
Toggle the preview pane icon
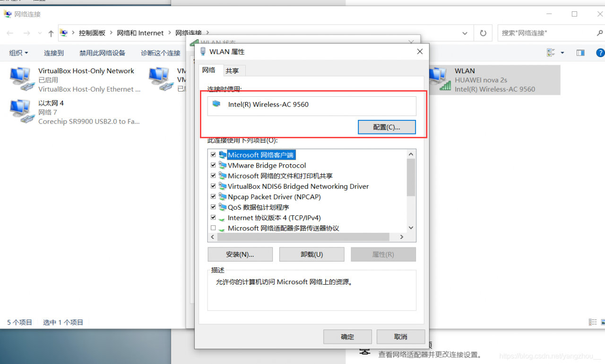[580, 53]
